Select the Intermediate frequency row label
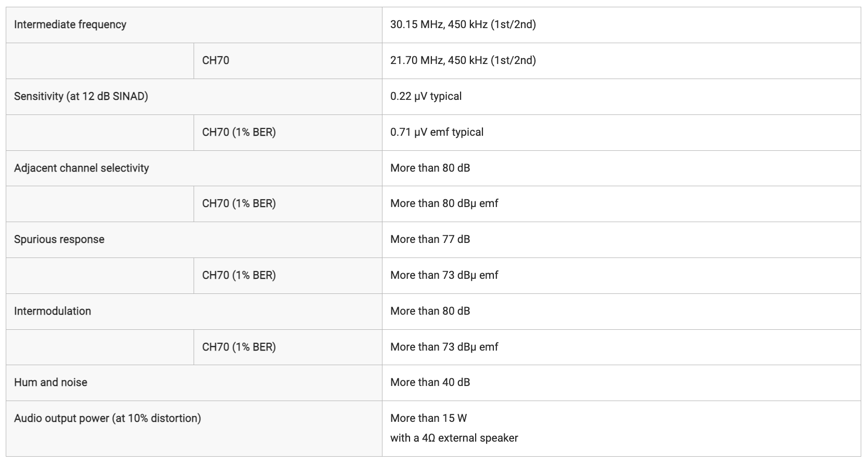This screenshot has height=464, width=868. coord(70,24)
